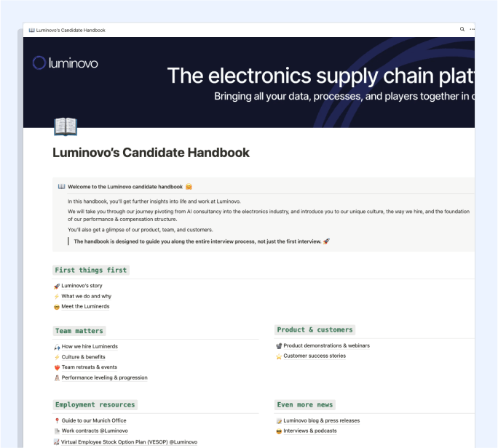Viewport: 498px width, 448px height.
Task: Open Performance leveling & progression page
Action: pos(105,377)
